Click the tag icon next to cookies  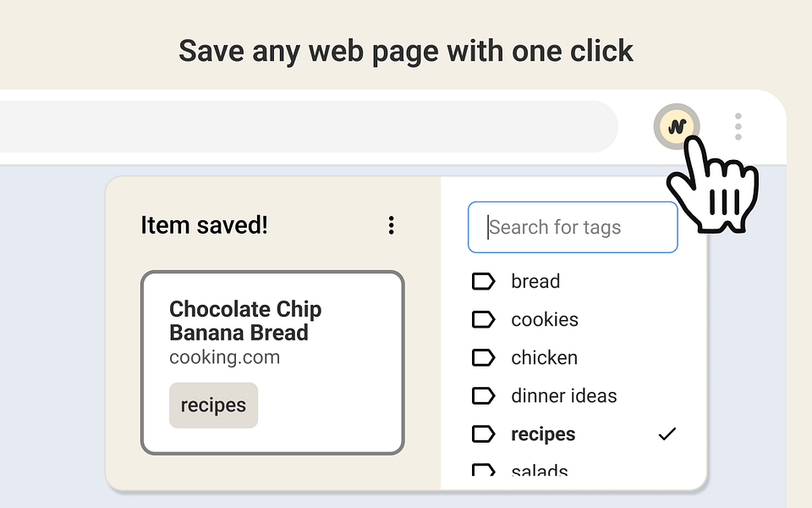click(483, 319)
